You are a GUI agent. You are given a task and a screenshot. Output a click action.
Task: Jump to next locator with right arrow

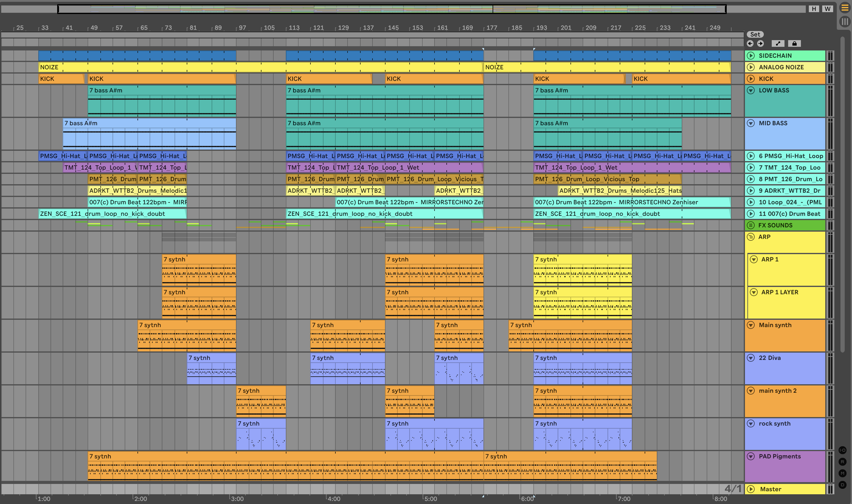(760, 43)
